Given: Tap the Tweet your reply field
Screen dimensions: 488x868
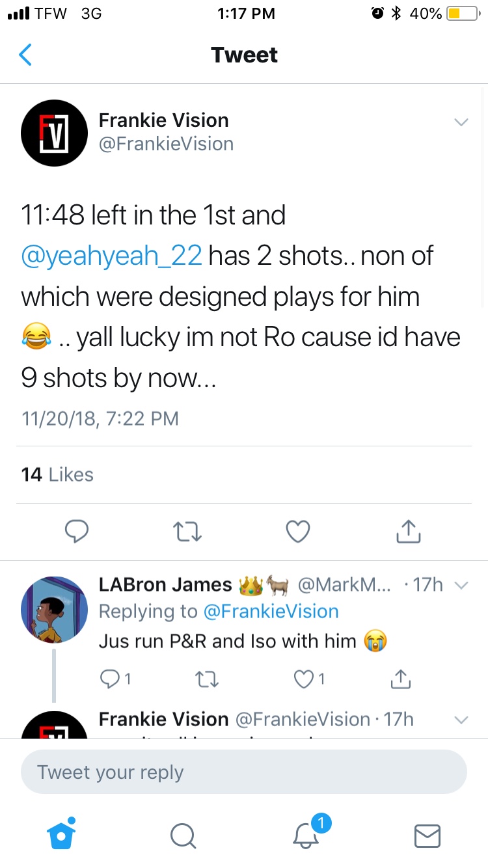Looking at the screenshot, I should [x=244, y=772].
